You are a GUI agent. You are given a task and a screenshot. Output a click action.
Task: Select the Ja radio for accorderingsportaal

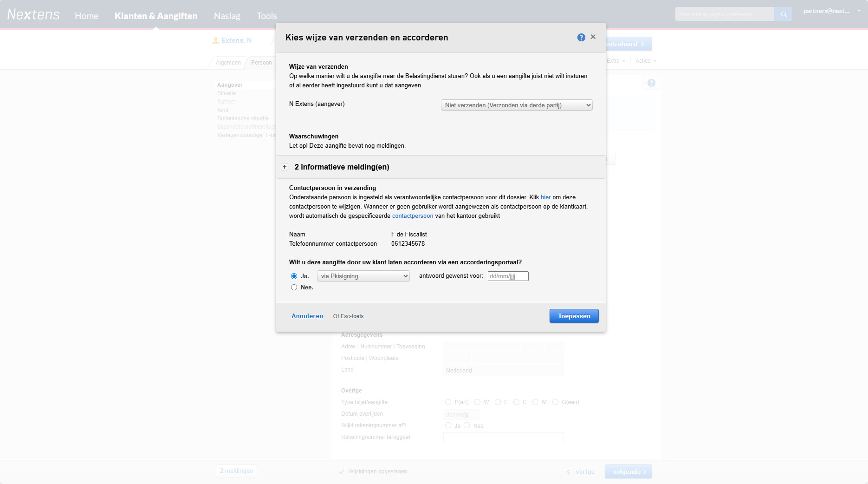(294, 275)
